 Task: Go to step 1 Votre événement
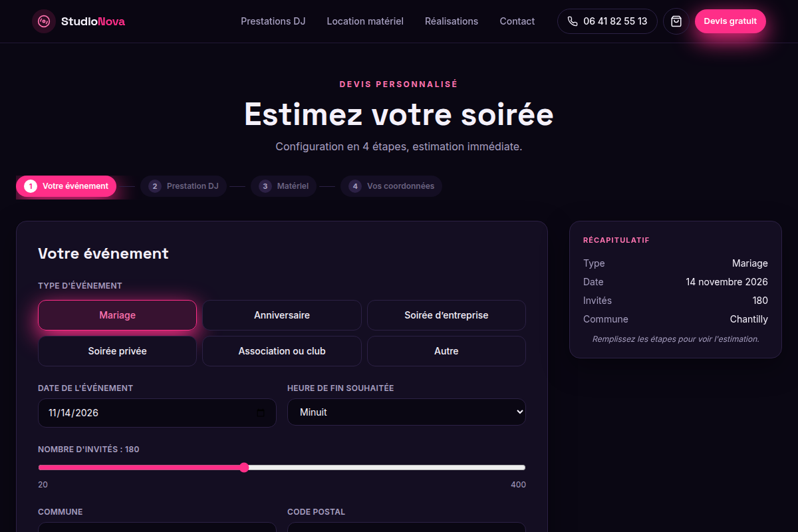[x=66, y=186]
